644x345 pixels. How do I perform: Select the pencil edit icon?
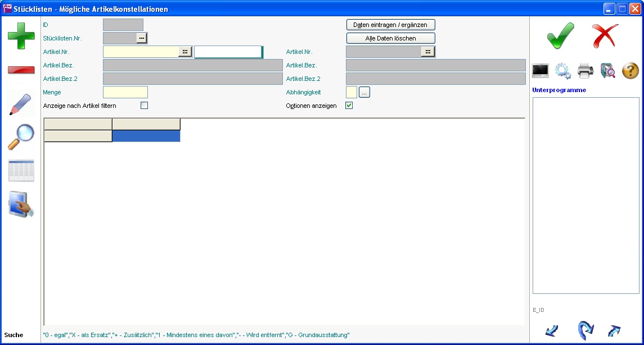point(21,105)
